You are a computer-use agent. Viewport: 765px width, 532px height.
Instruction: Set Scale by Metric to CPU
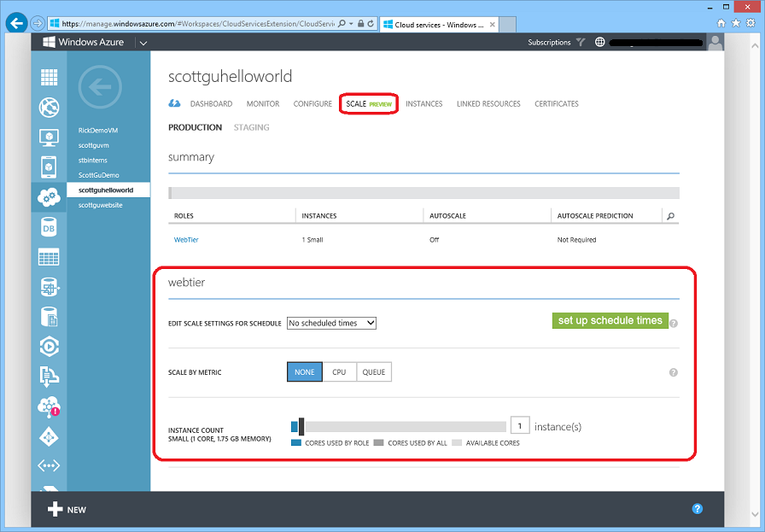tap(339, 372)
